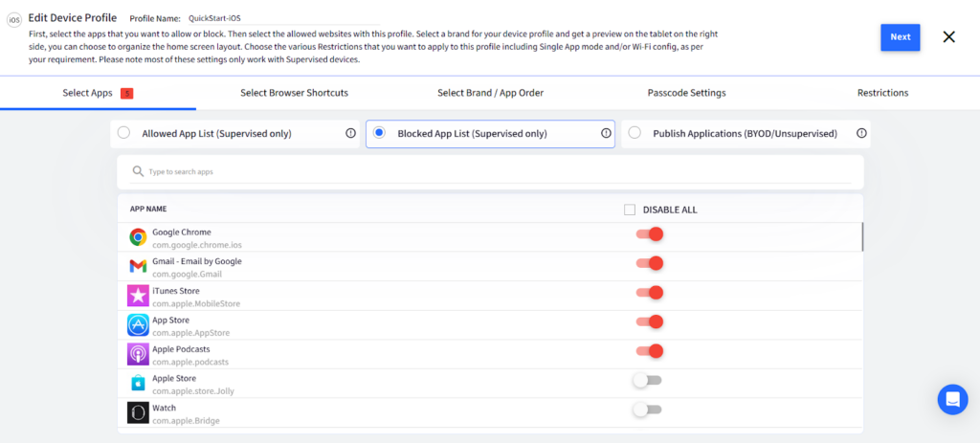Screen dimensions: 980x443
Task: Select Publish Applications radio option
Action: pos(635,134)
